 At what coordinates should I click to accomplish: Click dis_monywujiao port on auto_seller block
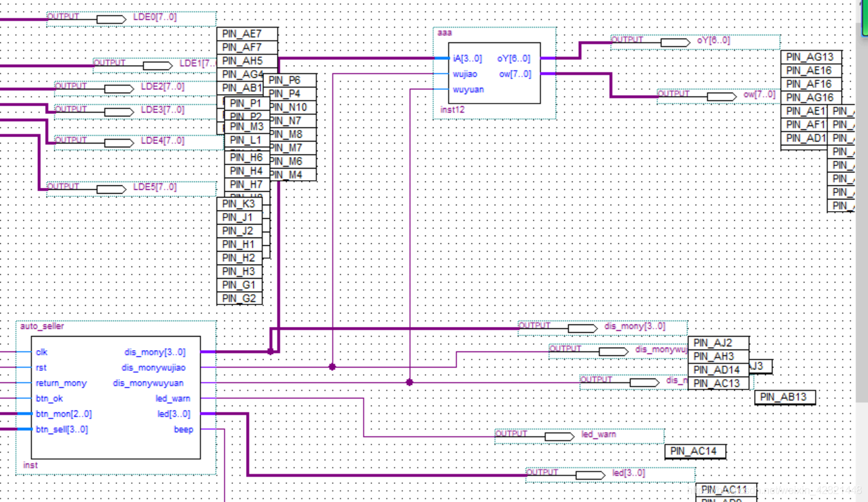pos(153,367)
